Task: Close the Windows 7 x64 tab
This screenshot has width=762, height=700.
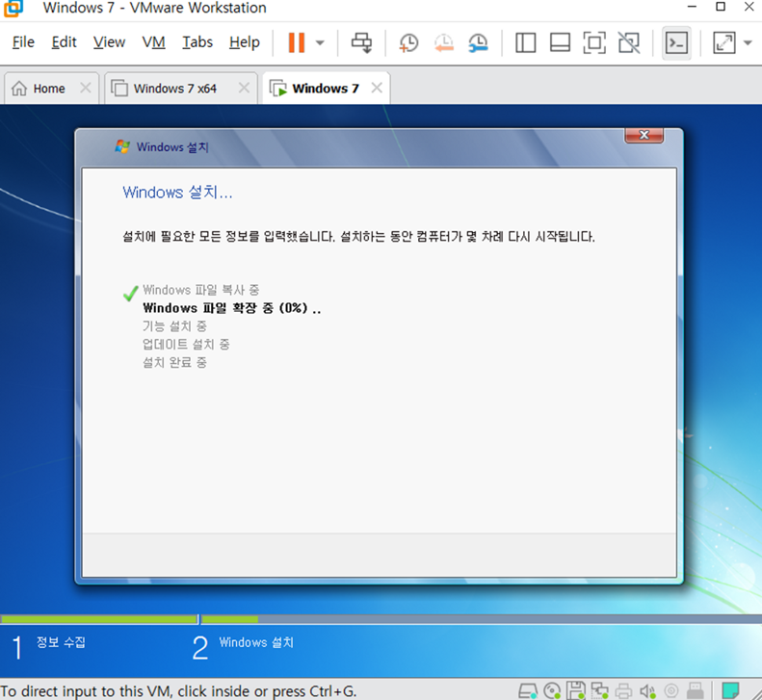Action: (244, 88)
